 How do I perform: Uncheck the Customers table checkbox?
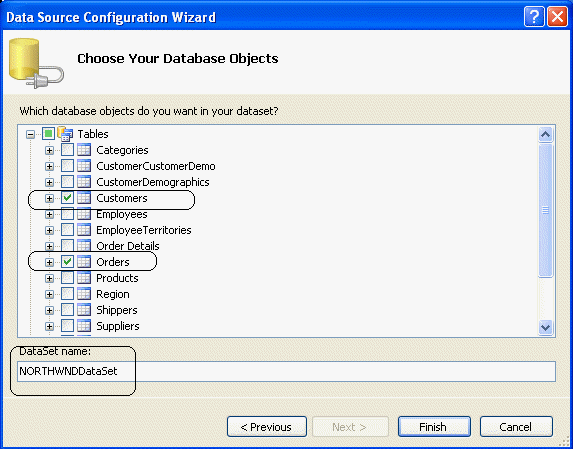pyautogui.click(x=67, y=198)
